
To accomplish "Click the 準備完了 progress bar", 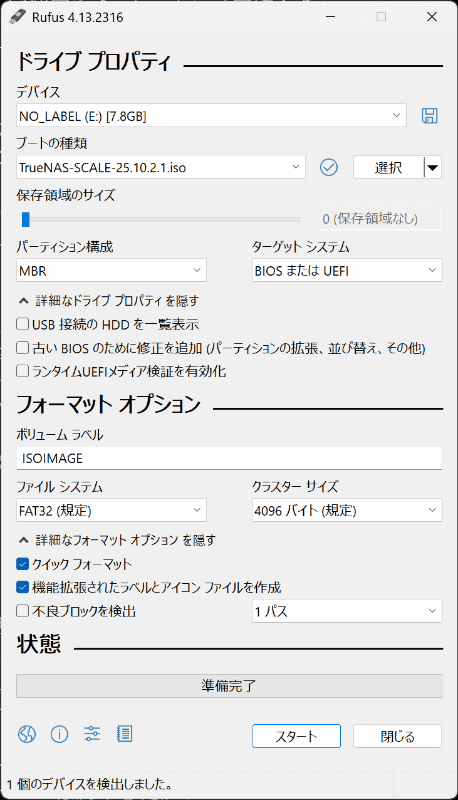I will click(x=229, y=686).
